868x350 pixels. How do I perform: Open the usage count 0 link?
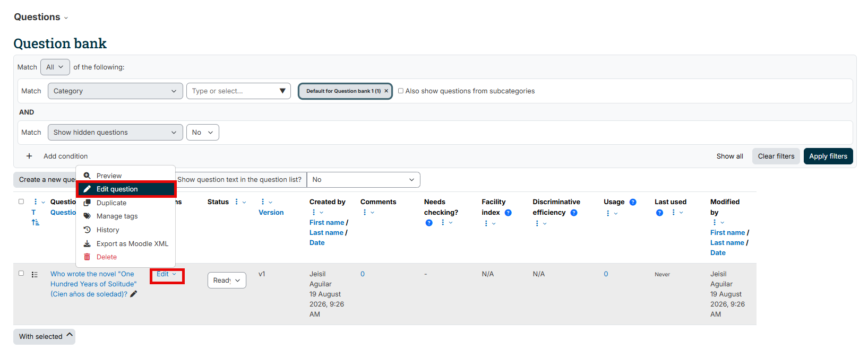[606, 274]
